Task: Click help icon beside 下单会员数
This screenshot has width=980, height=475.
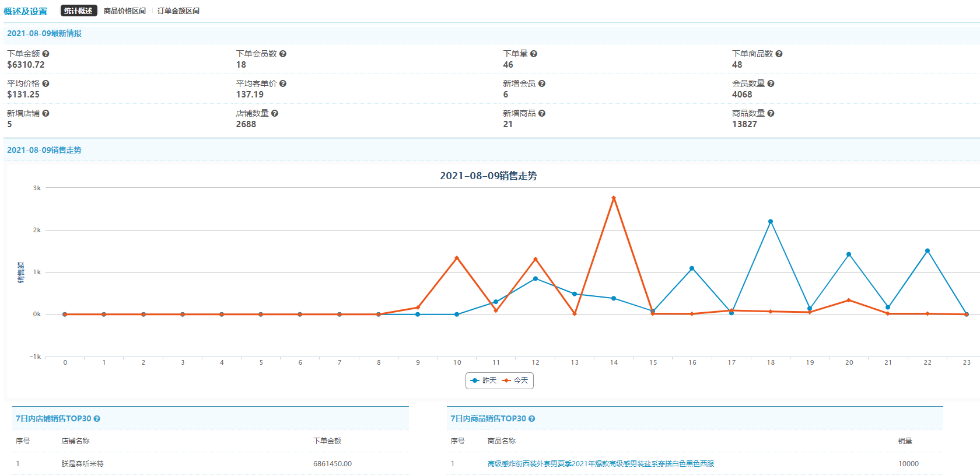Action: (x=283, y=54)
